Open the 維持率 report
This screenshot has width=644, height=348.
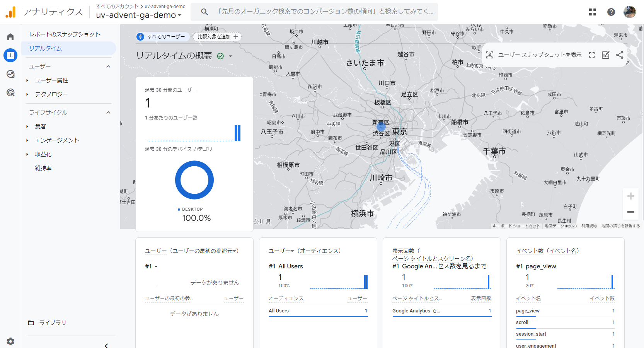(x=43, y=168)
